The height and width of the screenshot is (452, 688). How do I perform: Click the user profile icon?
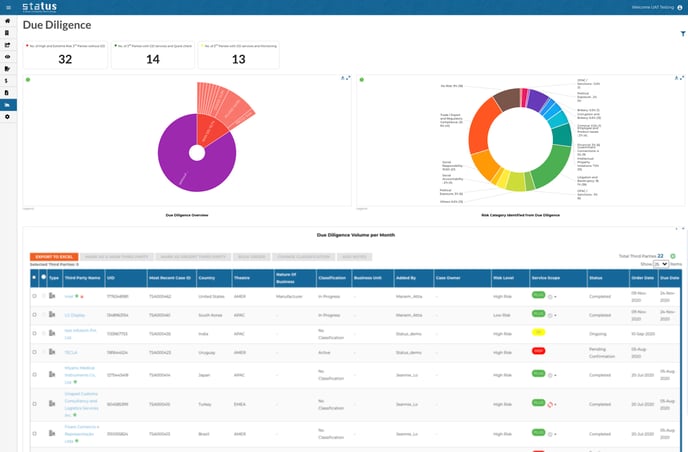pyautogui.click(x=679, y=7)
